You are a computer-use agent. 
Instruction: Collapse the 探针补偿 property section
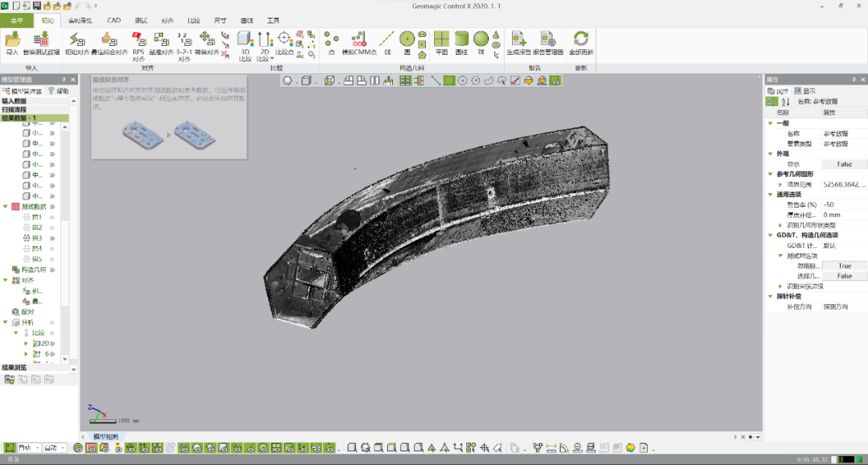[770, 297]
